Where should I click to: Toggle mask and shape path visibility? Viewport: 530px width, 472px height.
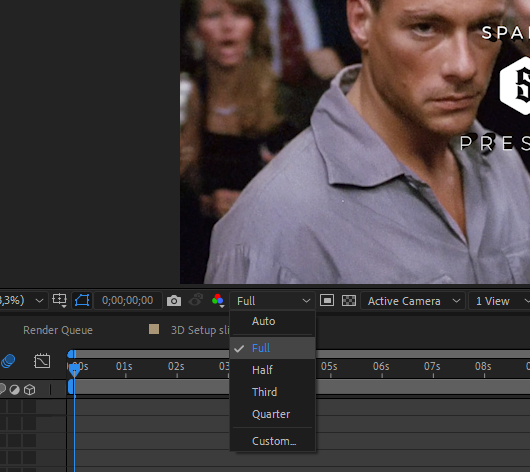(82, 300)
